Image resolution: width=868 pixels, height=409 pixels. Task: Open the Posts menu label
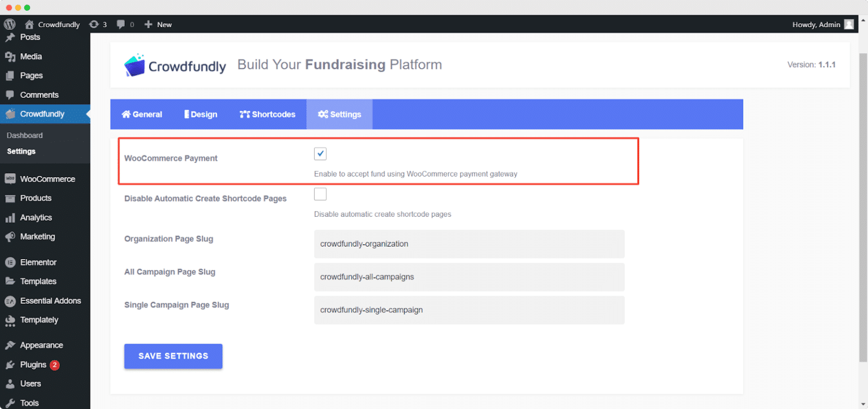coord(31,37)
